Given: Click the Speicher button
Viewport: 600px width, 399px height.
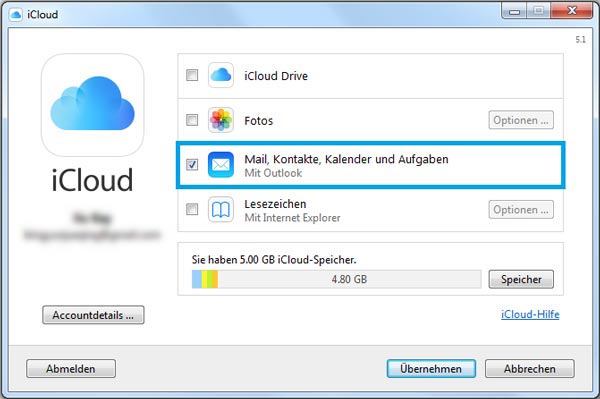Looking at the screenshot, I should tap(521, 279).
